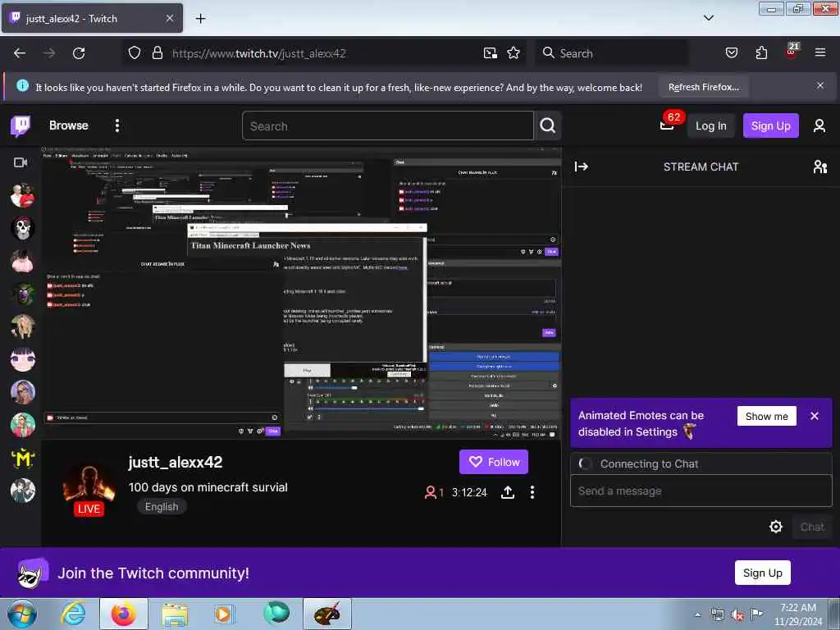
Task: Click the Twitch logo home icon
Action: (21, 126)
